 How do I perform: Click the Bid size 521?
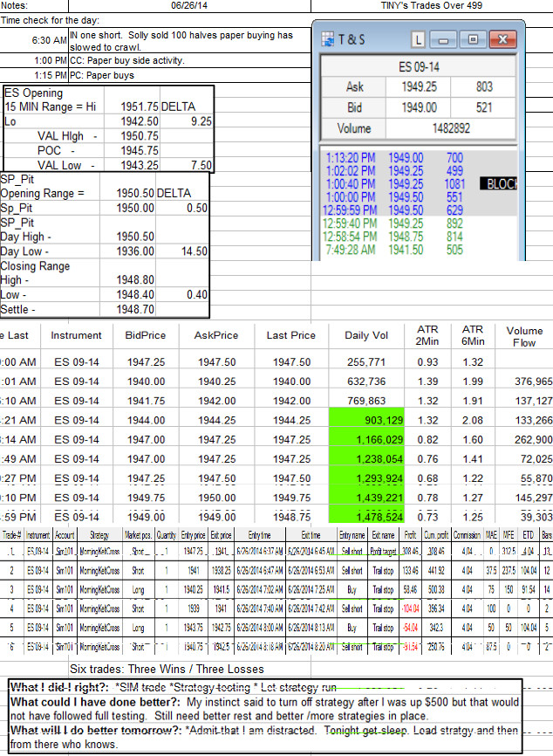(x=483, y=107)
